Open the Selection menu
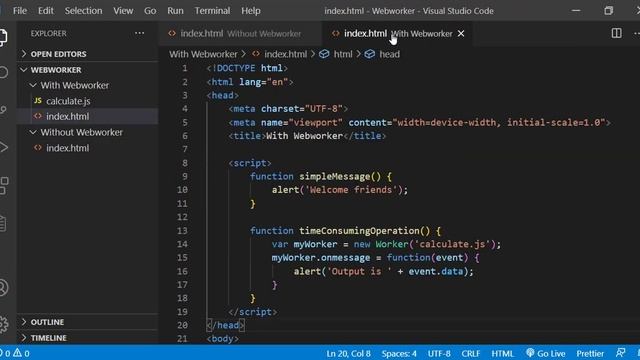Screen dimensions: 640x360 [x=83, y=11]
